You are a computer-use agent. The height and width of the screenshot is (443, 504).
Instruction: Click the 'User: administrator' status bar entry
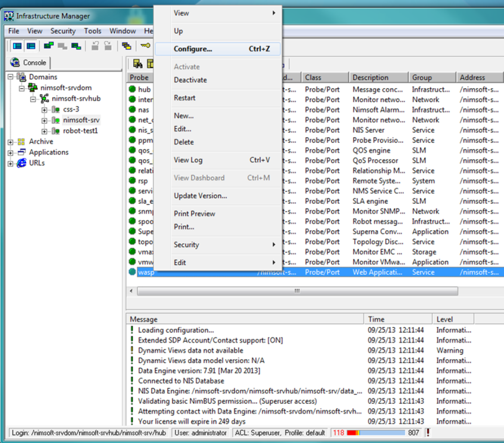tap(200, 433)
